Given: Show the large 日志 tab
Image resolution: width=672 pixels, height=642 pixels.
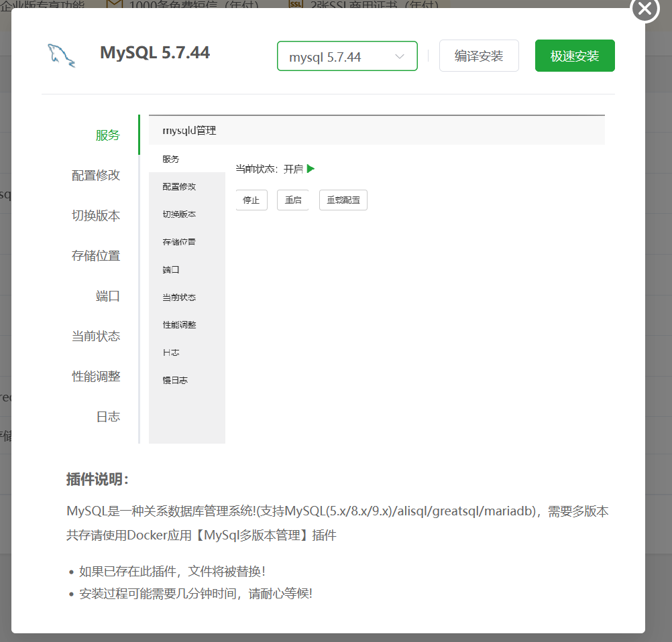Looking at the screenshot, I should [x=107, y=417].
